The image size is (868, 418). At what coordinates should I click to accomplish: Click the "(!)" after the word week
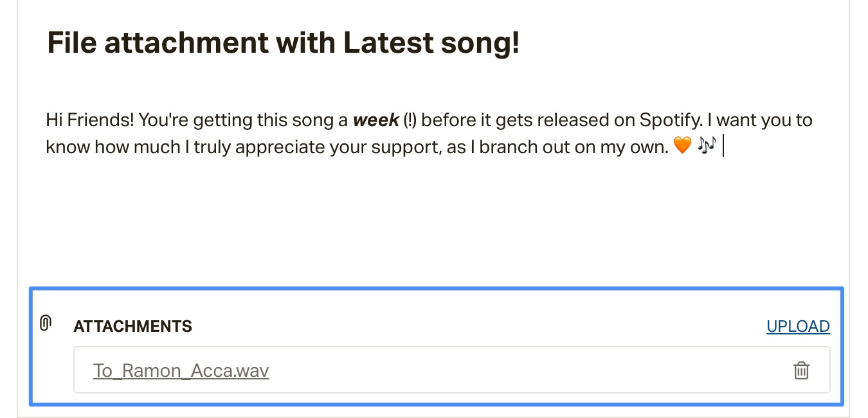tap(410, 120)
